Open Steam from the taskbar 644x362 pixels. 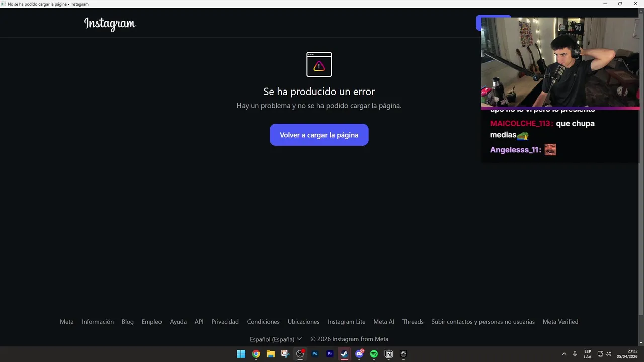click(344, 354)
